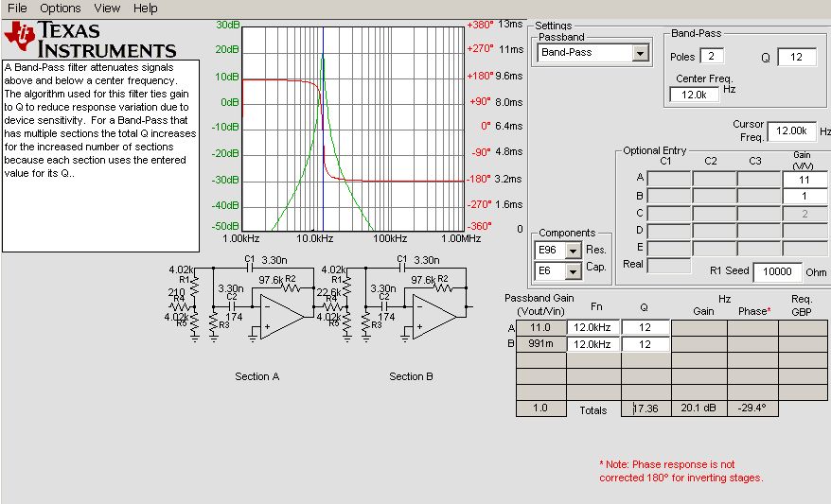Click the Passband Gain 991m cell
This screenshot has width=831, height=504.
(540, 344)
